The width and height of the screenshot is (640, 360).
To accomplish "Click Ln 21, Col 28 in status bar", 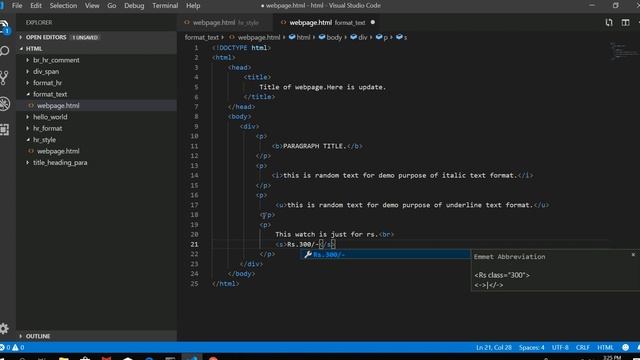I will (493, 348).
